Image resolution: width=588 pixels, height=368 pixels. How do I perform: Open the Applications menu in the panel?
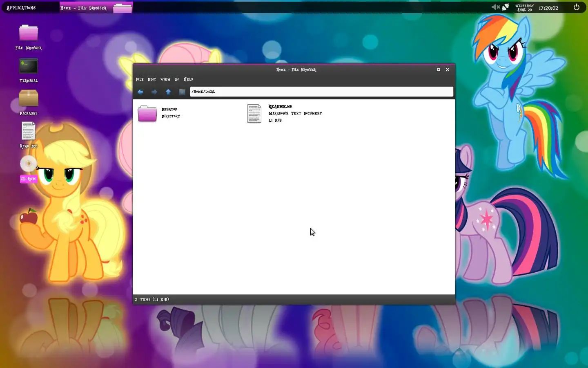click(x=21, y=8)
